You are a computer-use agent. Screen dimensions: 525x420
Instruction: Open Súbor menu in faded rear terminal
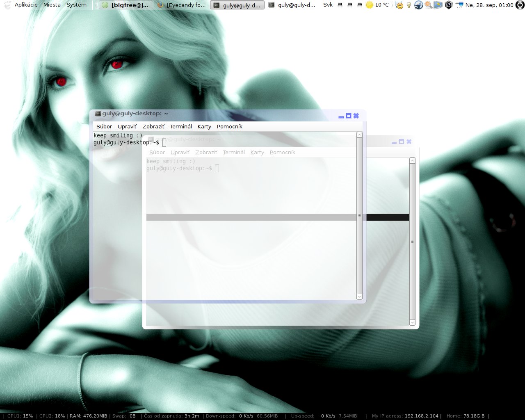pos(157,152)
